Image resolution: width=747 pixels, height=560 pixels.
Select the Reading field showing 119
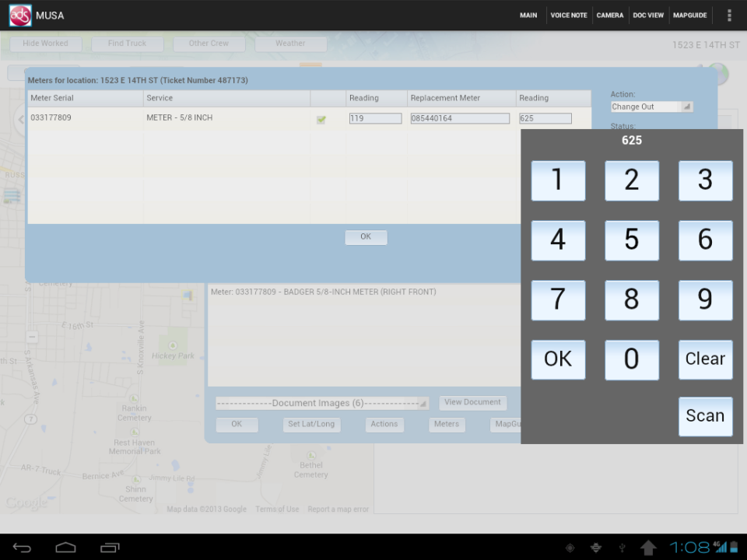pos(373,117)
